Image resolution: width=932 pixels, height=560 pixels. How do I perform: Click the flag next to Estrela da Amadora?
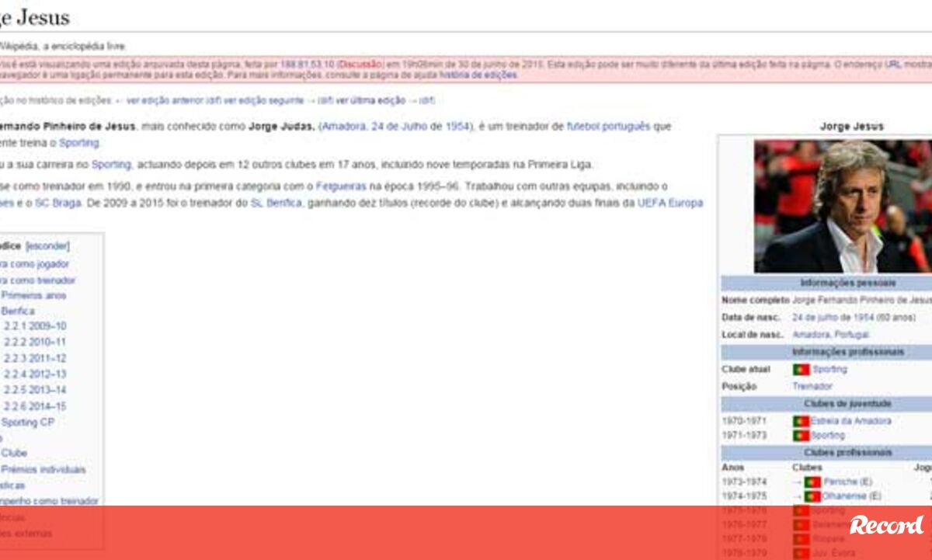801,421
